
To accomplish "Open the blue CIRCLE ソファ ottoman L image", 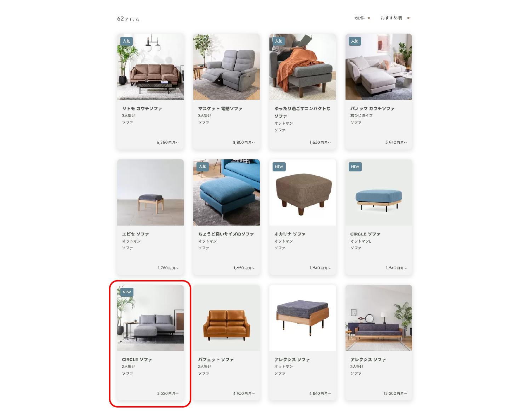I will (x=379, y=192).
